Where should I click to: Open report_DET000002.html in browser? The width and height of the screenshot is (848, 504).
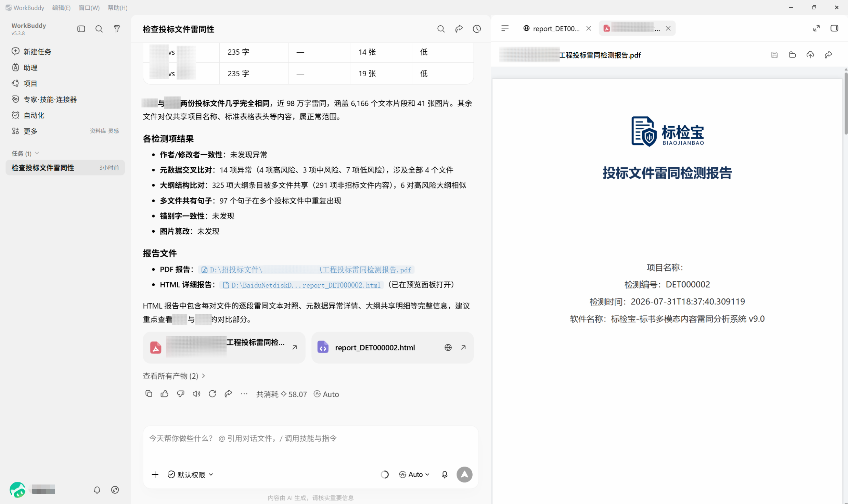(x=448, y=348)
